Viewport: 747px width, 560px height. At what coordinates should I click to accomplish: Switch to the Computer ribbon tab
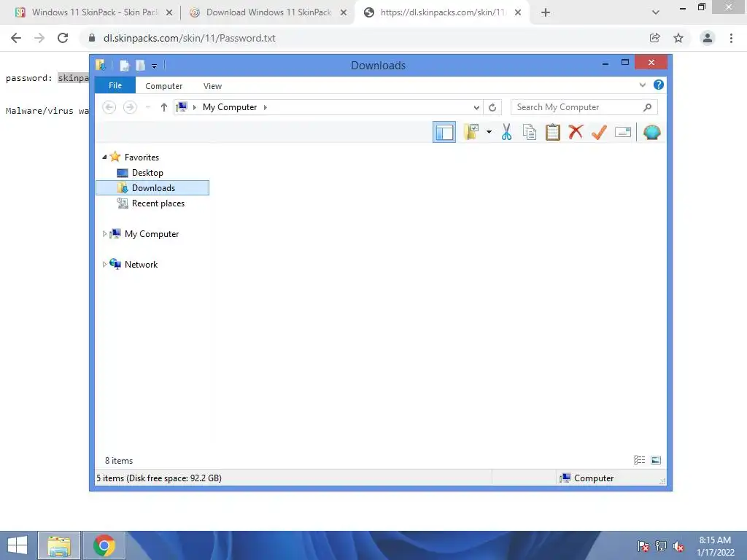click(x=164, y=86)
